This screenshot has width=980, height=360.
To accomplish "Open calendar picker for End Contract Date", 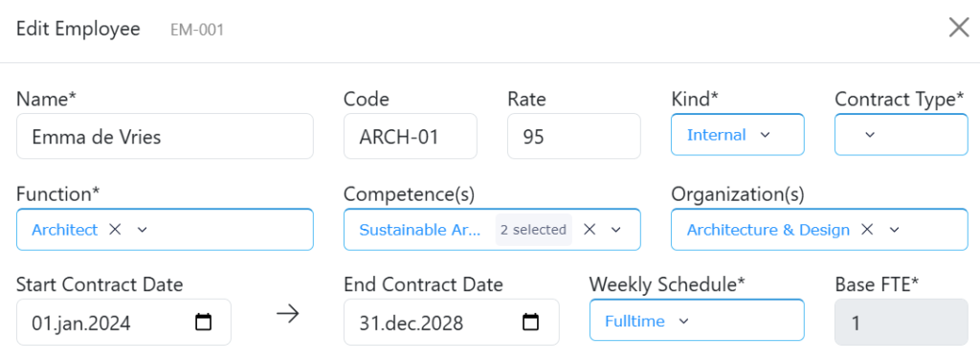I will tap(530, 323).
